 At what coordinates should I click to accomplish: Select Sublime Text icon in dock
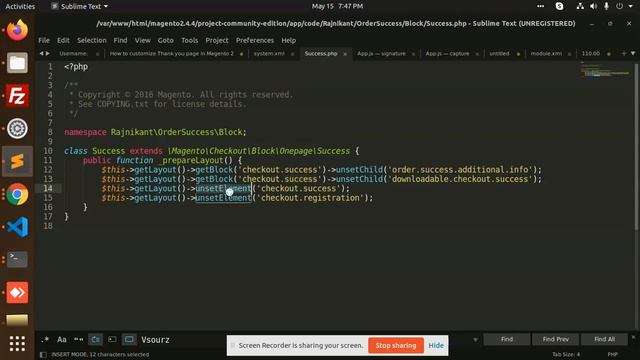pos(17,162)
